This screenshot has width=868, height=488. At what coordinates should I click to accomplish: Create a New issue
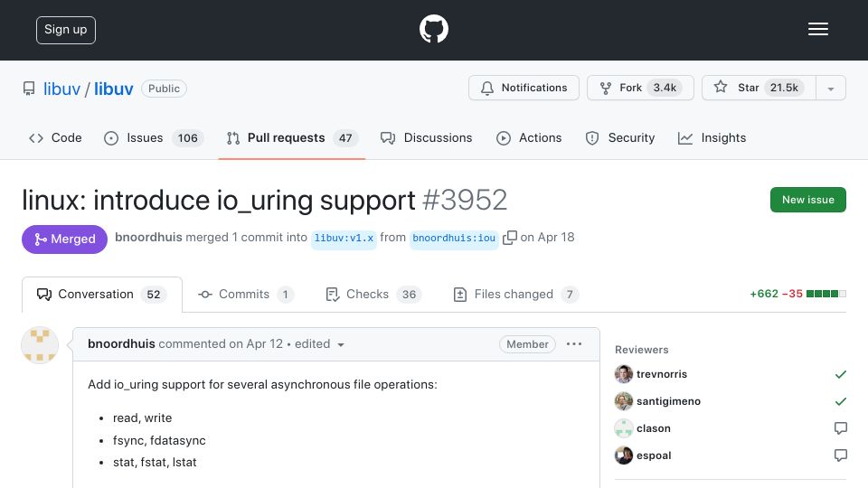tap(807, 200)
